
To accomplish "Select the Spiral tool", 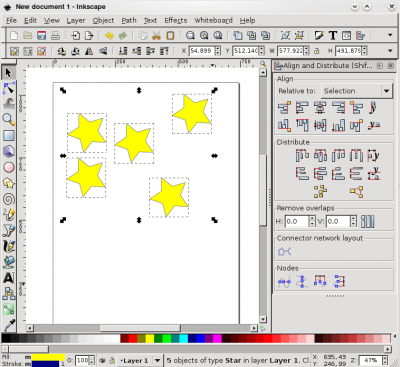I will pos(9,199).
